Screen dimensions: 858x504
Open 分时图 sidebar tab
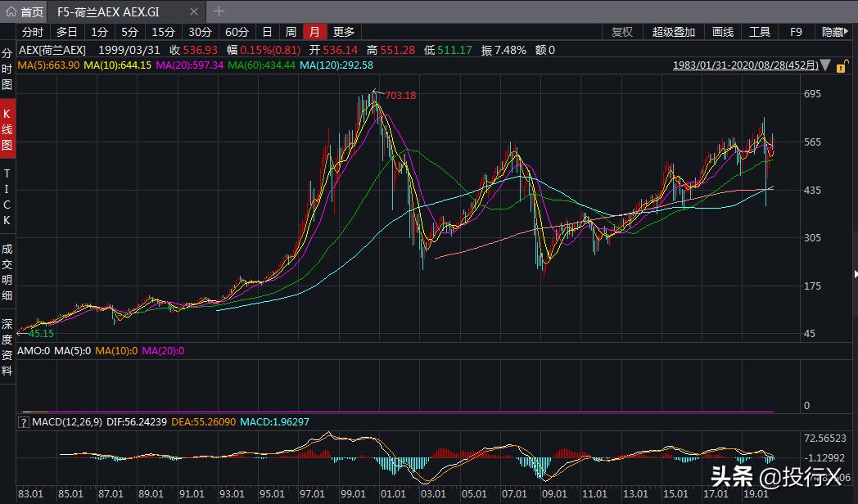coord(7,69)
